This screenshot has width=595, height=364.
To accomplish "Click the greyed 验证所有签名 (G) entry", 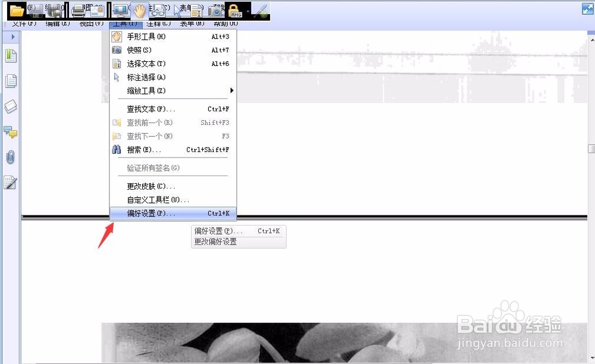I will (x=173, y=168).
